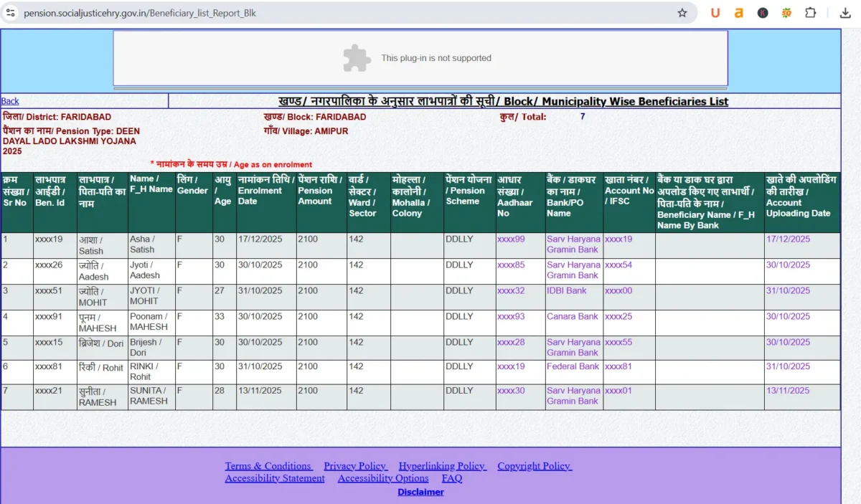Open the Hyperlinking Policy link
This screenshot has height=504, width=861.
(442, 465)
